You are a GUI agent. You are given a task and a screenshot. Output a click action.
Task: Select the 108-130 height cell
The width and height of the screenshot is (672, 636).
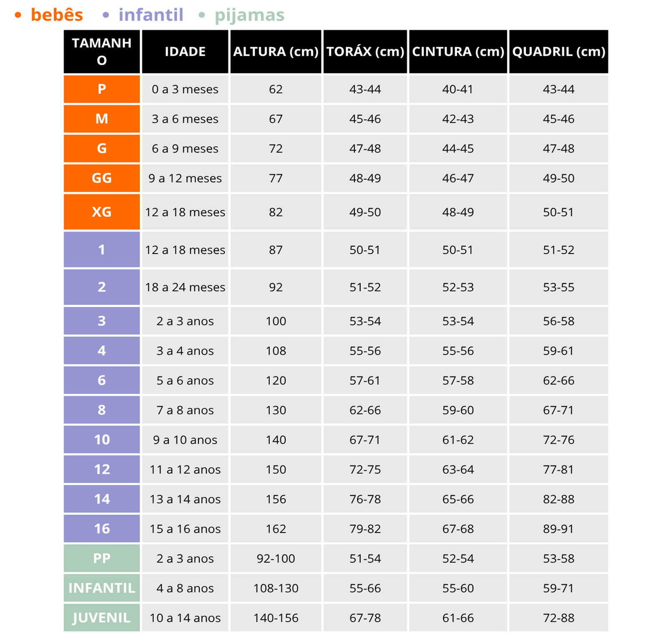click(x=276, y=588)
